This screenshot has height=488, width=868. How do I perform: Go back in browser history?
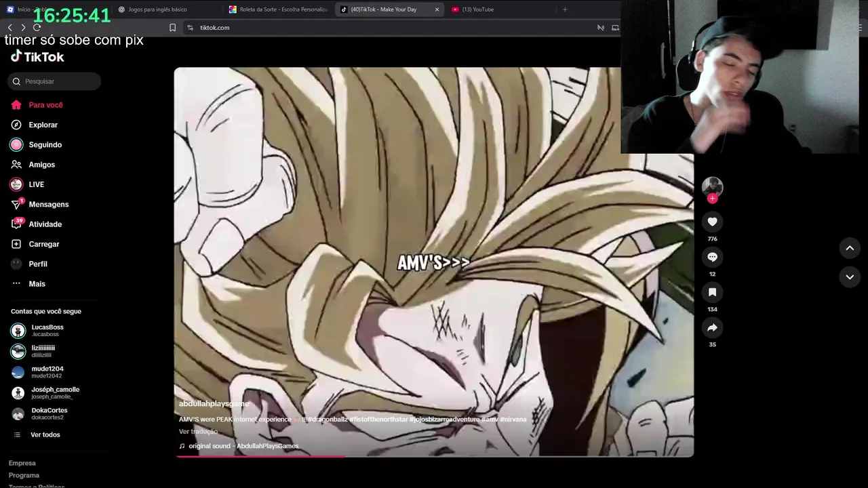coord(9,28)
